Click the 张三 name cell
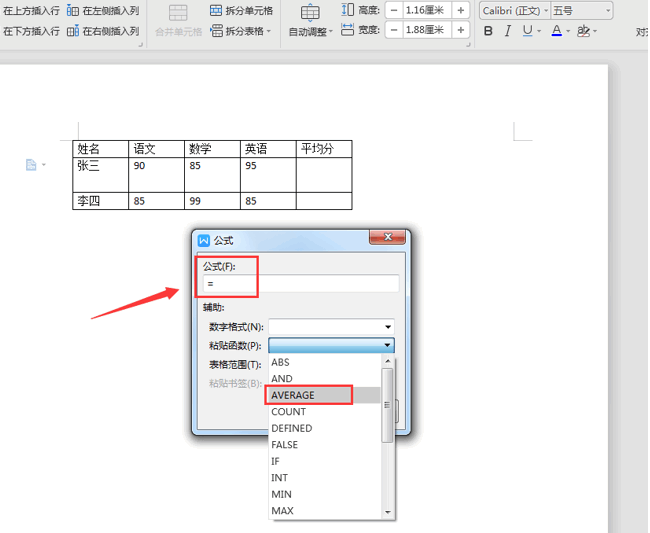Screen dimensions: 650x533 coord(100,174)
